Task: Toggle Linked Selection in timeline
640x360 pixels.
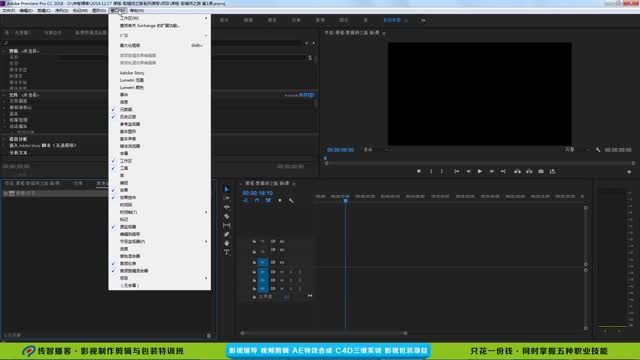Action: 268,200
